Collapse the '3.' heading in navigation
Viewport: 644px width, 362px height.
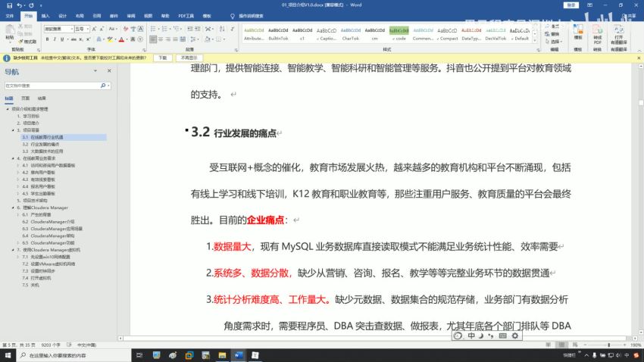coord(13,130)
